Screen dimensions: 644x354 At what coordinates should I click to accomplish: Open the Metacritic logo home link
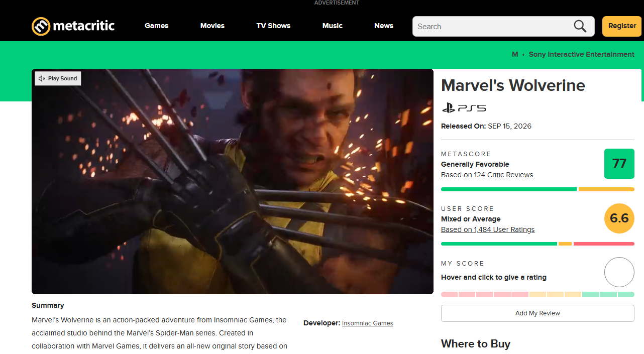[x=73, y=26]
